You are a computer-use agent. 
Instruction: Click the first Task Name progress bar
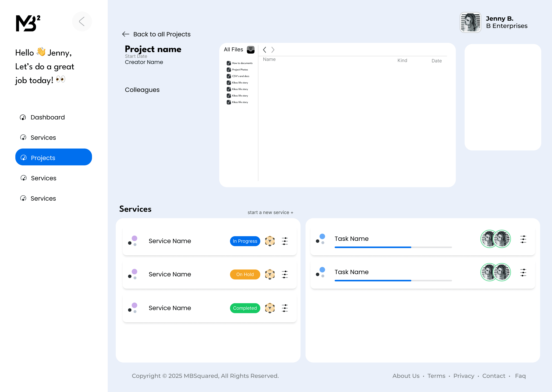pos(393,247)
